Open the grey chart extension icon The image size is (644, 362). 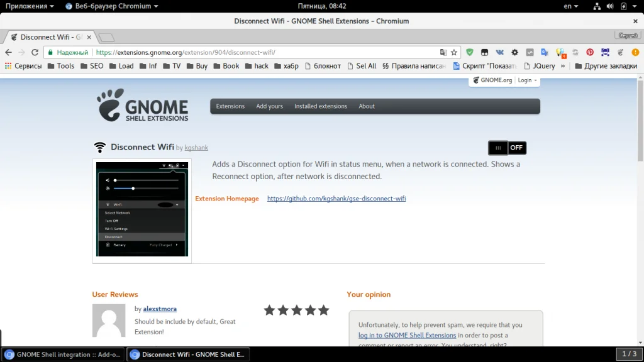pyautogui.click(x=530, y=53)
